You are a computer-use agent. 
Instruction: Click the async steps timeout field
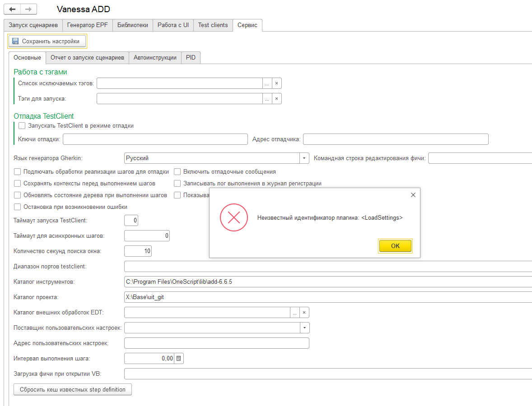(x=147, y=235)
